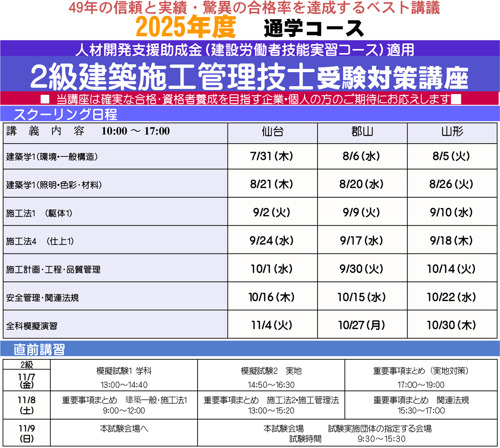The height and width of the screenshot is (448, 500).
Task: Select the 10/22(水) date cell
Action: point(452,296)
